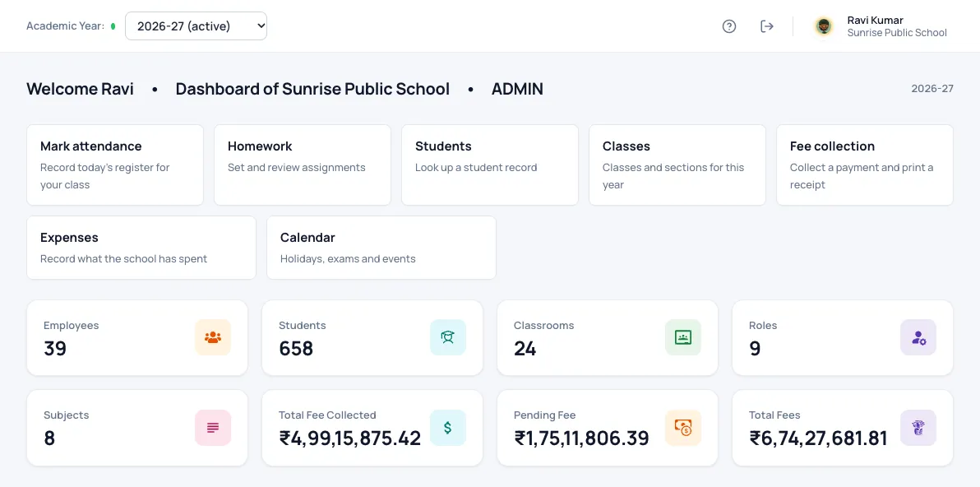The image size is (980, 487).
Task: Click the 'Total Fees' label
Action: point(774,415)
